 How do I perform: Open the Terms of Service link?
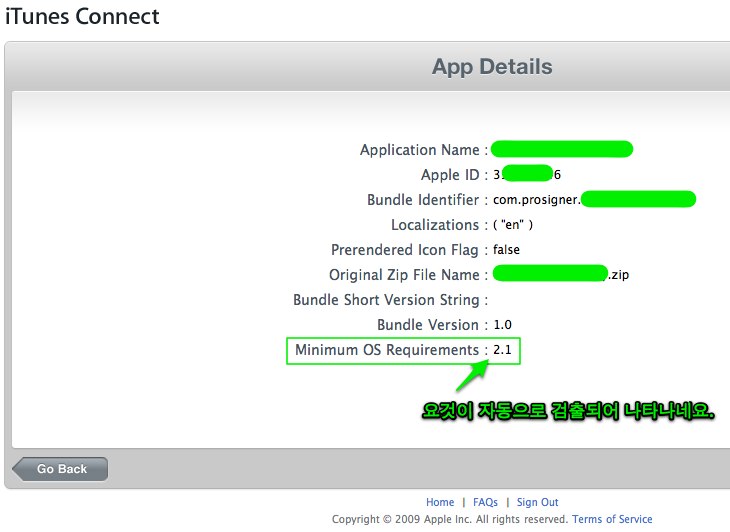(612, 519)
